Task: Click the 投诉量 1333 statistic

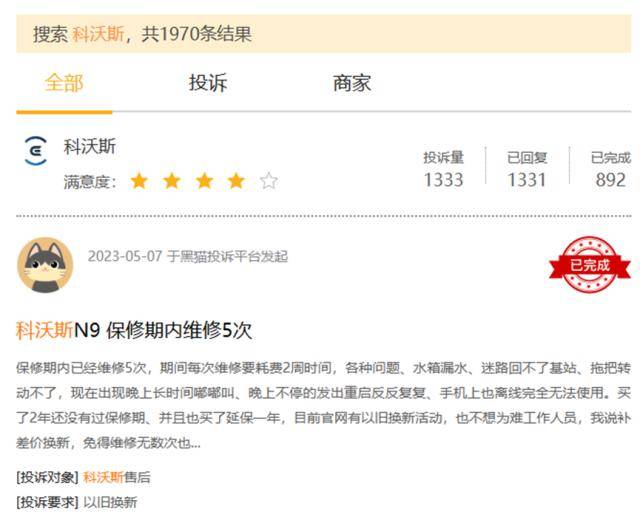Action: tap(443, 169)
